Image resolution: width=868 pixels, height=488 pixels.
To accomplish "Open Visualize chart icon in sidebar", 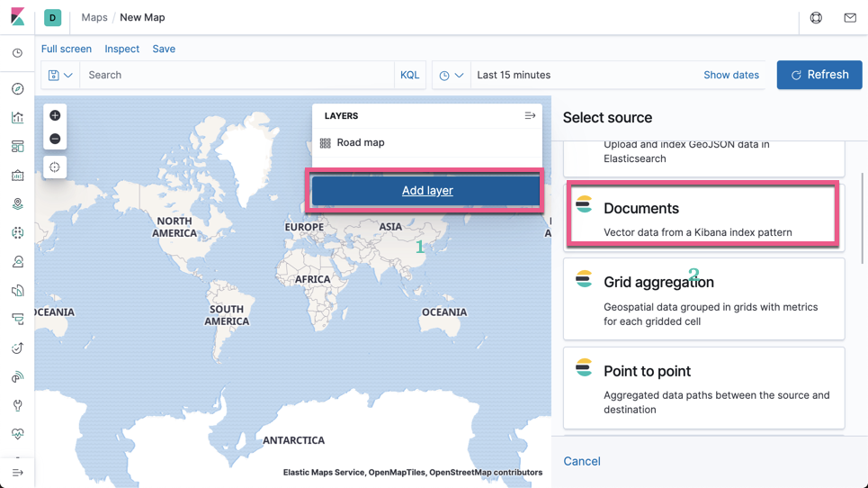I will (x=18, y=117).
